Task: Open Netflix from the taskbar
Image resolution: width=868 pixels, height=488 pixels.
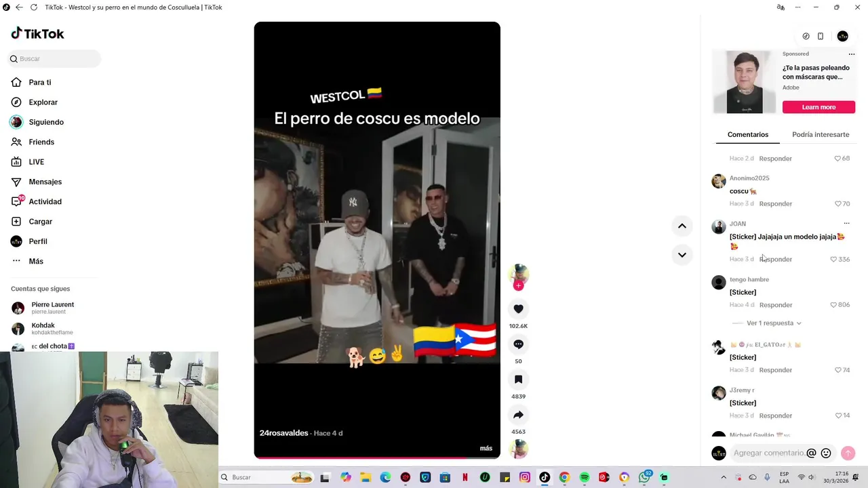Action: coord(465,477)
